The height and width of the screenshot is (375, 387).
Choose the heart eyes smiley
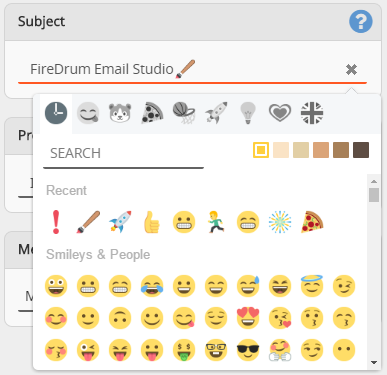(248, 318)
